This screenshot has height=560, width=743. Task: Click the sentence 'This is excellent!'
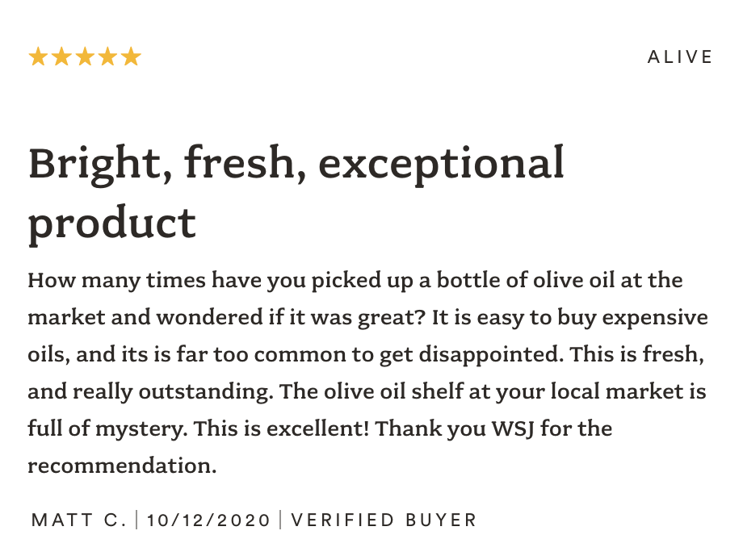tap(282, 428)
